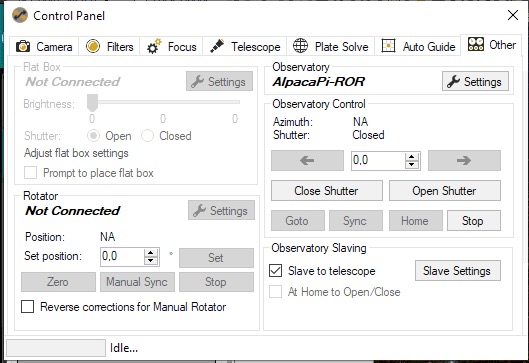Click the observatory Home button
The height and width of the screenshot is (363, 529).
[416, 221]
